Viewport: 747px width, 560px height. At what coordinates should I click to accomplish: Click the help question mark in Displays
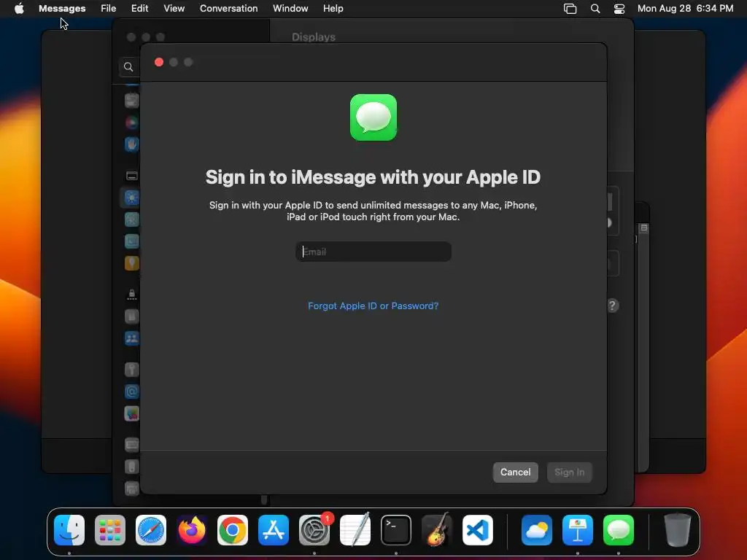pyautogui.click(x=613, y=306)
